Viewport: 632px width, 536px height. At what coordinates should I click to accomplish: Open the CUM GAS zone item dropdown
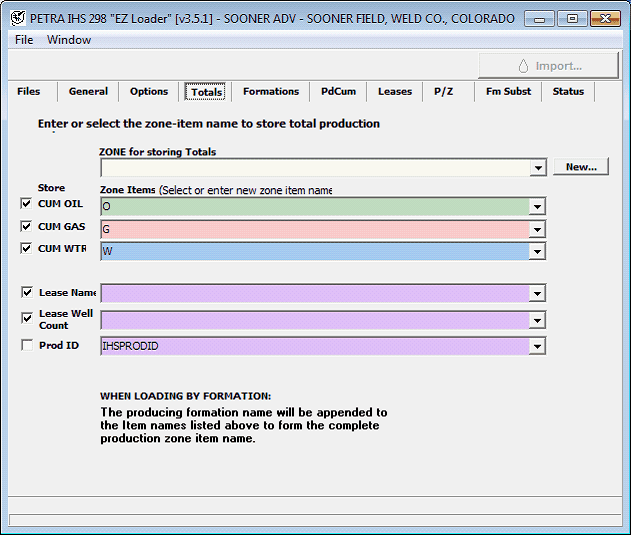pyautogui.click(x=538, y=229)
